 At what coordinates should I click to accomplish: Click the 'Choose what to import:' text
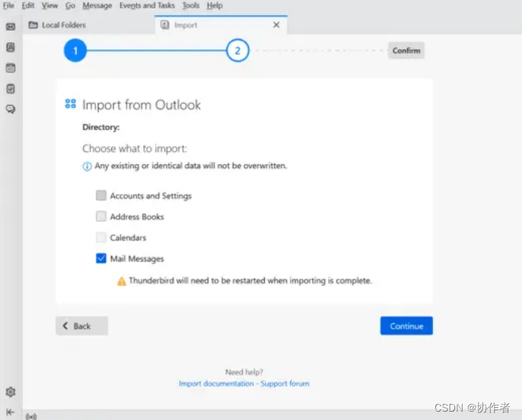(x=135, y=148)
